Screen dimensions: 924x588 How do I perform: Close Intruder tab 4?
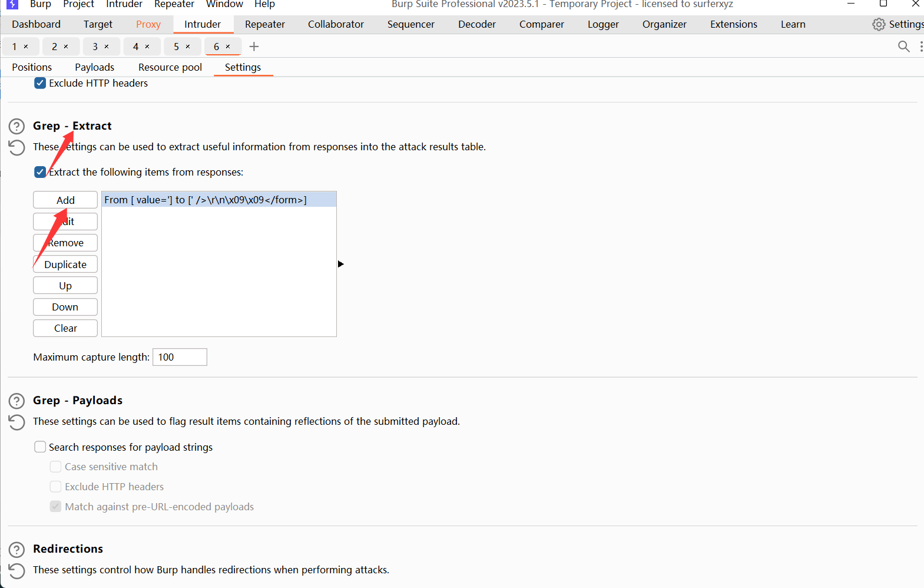pyautogui.click(x=147, y=47)
